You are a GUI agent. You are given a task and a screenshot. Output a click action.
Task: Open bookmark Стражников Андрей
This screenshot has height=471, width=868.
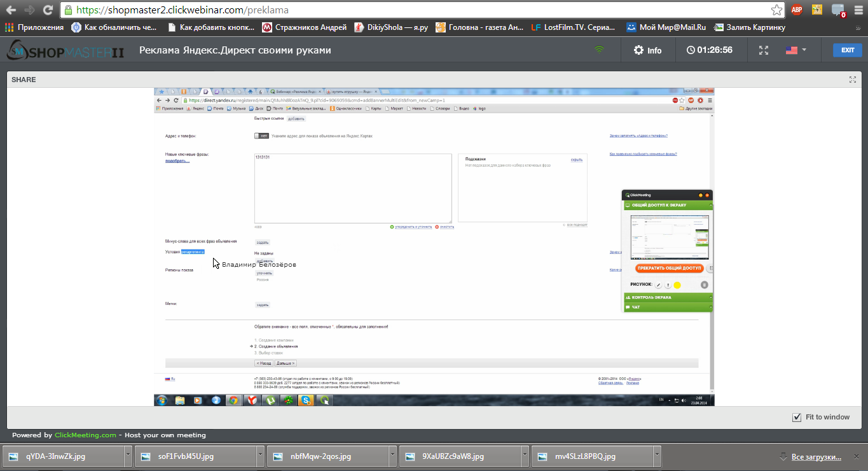tap(305, 27)
